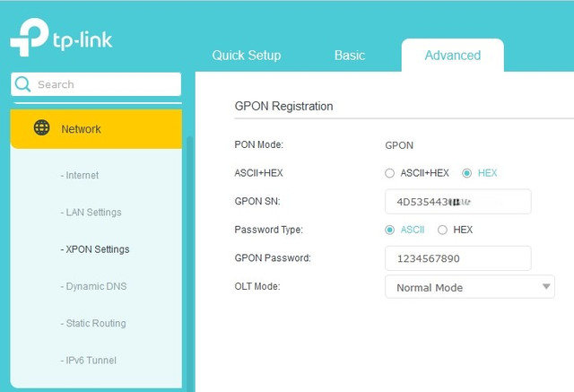Viewport: 574px width, 392px height.
Task: Select HEX format for GPON SN
Action: pyautogui.click(x=466, y=173)
